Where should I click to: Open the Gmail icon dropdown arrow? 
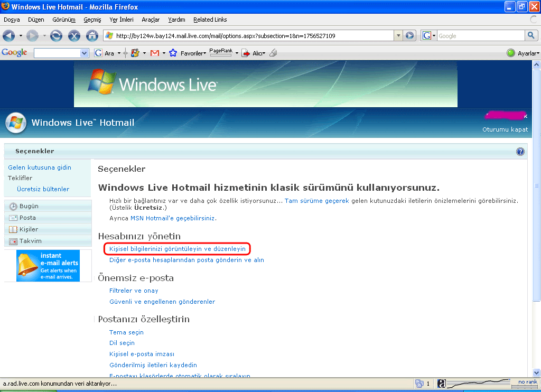click(x=164, y=53)
